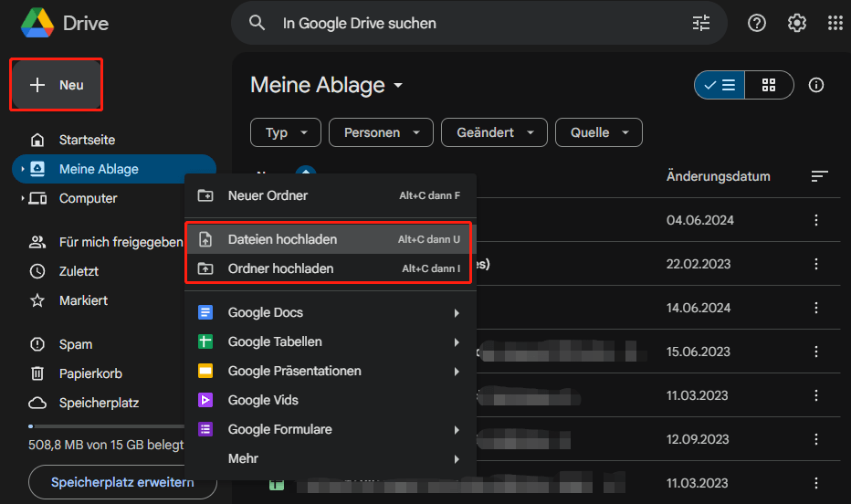Click the search magnifier icon
The height and width of the screenshot is (504, 851).
[x=257, y=23]
